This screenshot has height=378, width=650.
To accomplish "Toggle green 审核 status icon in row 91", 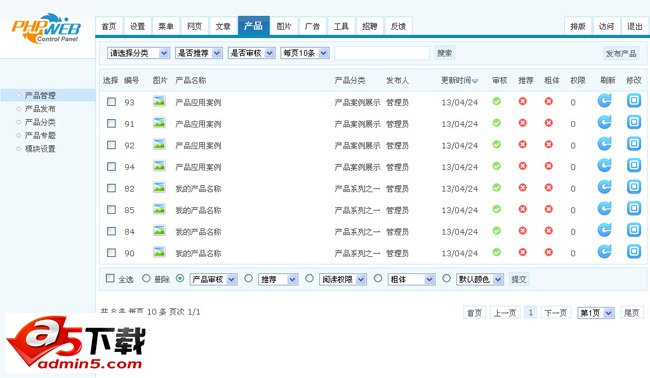I will pos(497,123).
